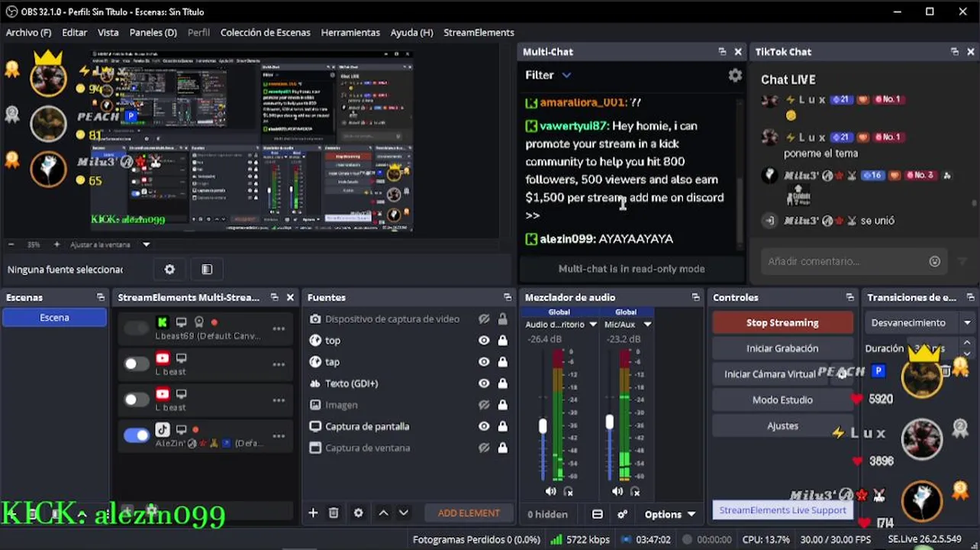
Task: Zoom in the preview with plus icon
Action: click(x=56, y=244)
